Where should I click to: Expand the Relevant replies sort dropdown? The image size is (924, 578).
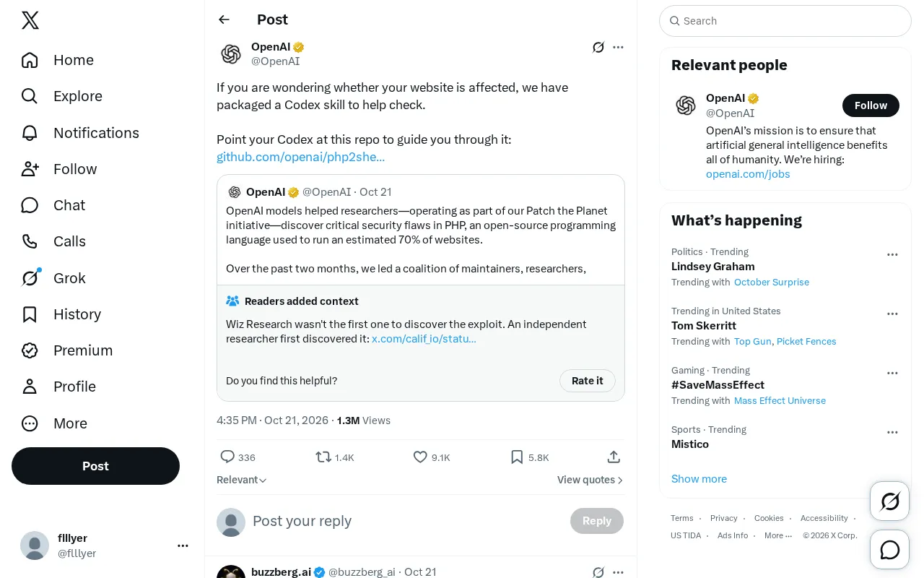[242, 480]
